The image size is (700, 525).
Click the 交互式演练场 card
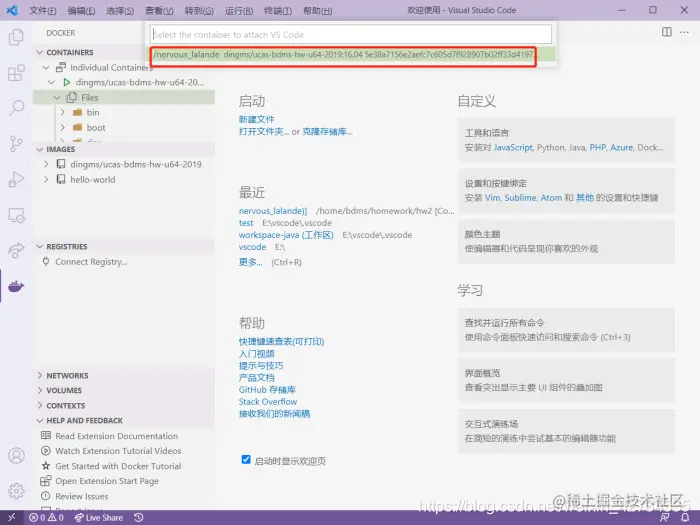click(566, 431)
